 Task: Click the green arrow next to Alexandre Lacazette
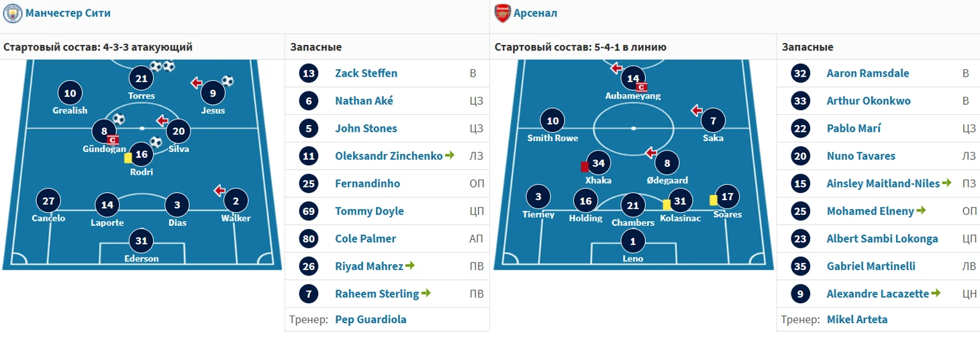[936, 294]
